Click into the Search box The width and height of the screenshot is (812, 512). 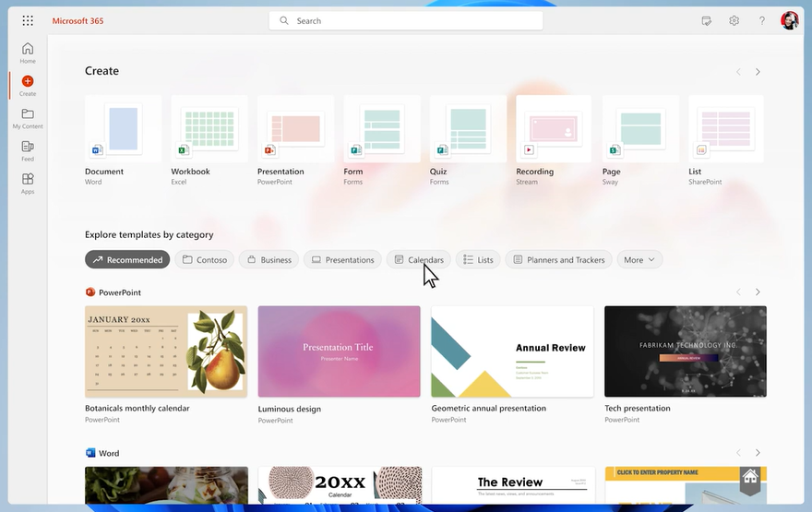[406, 20]
